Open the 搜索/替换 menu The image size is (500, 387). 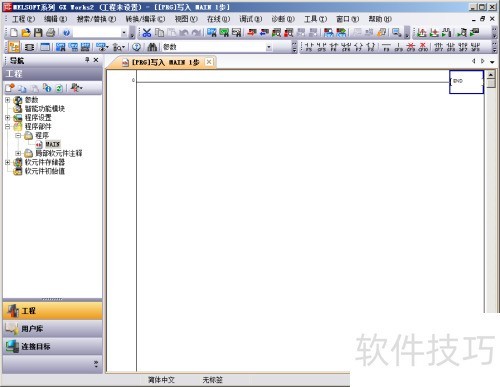click(x=96, y=19)
